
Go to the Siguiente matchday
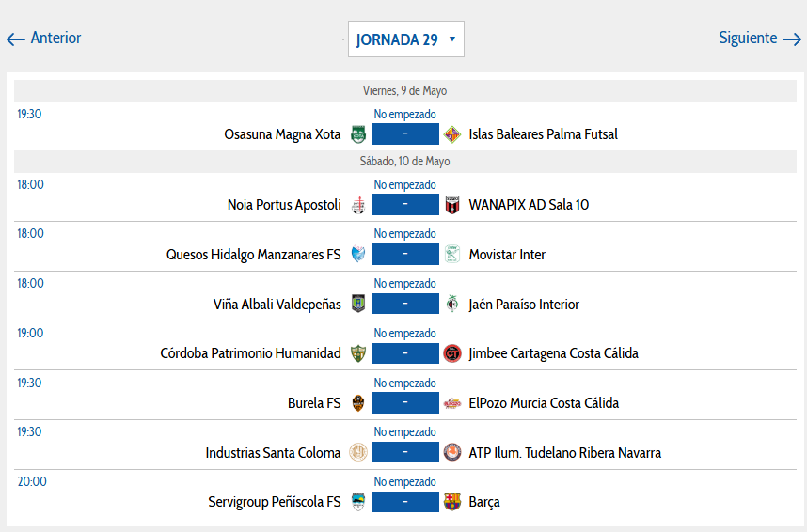(x=760, y=39)
